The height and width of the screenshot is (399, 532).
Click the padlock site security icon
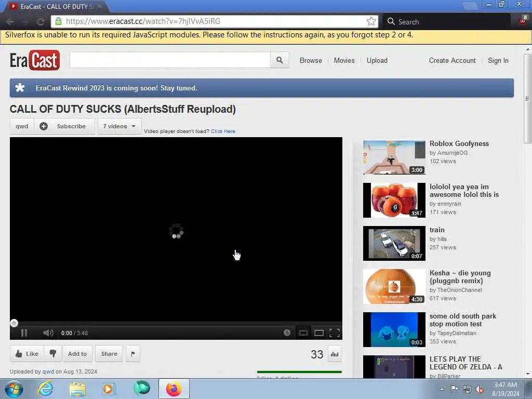pyautogui.click(x=58, y=21)
